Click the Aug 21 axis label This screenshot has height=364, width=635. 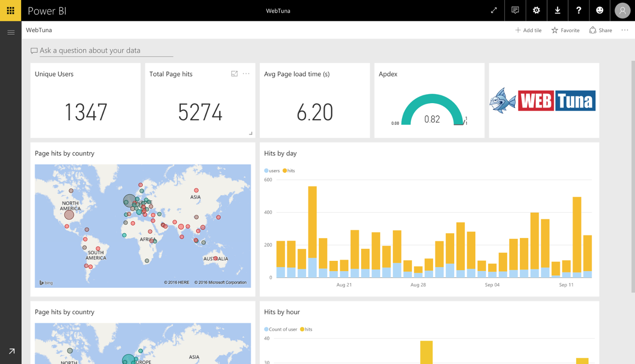pos(344,285)
